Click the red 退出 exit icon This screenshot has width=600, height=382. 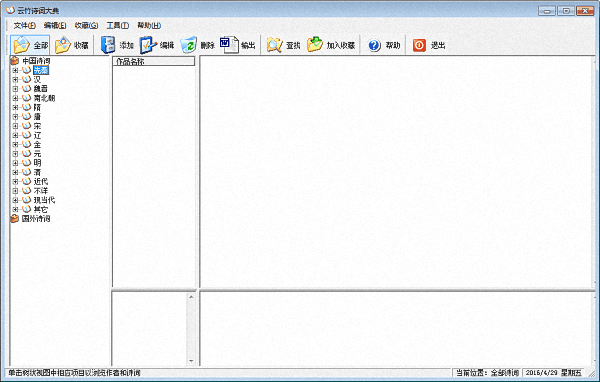click(419, 46)
